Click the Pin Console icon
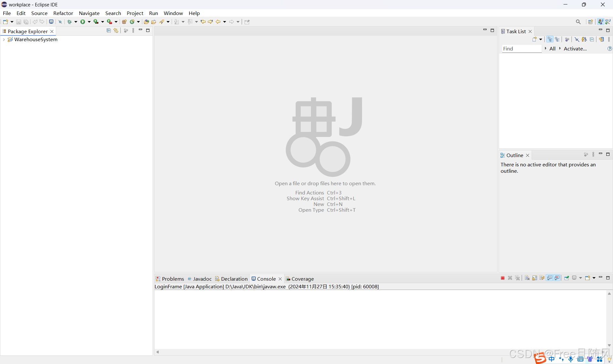The image size is (613, 364). click(567, 278)
